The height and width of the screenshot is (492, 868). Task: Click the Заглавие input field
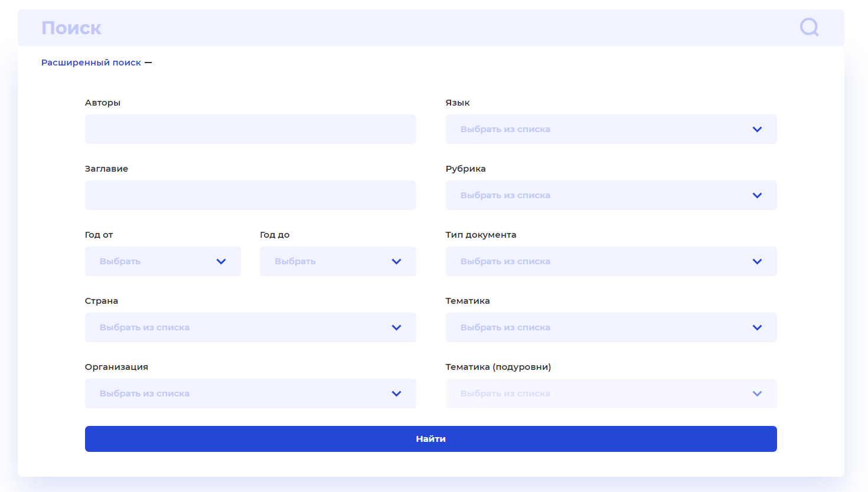click(250, 195)
